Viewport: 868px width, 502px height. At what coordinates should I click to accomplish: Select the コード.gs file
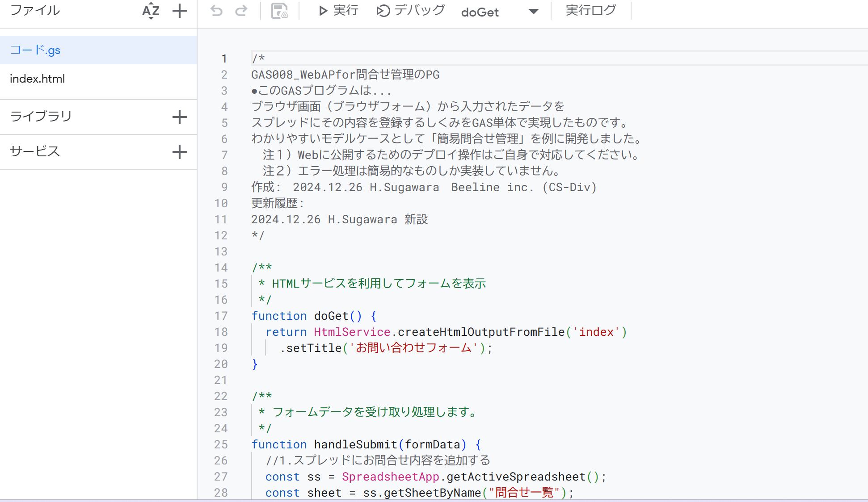click(35, 50)
